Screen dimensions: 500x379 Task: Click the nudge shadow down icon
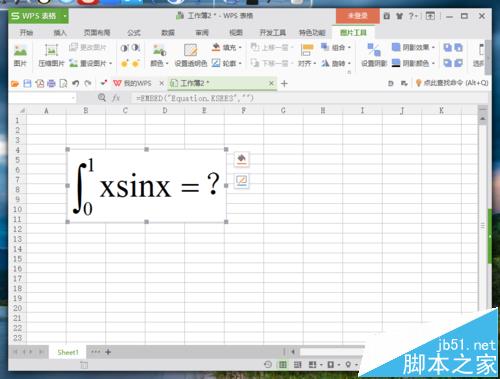[459, 48]
